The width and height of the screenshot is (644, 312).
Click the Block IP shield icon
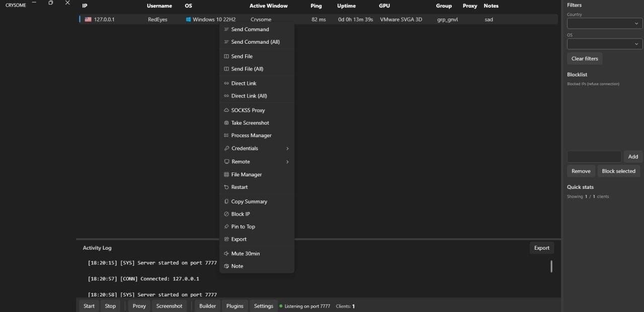click(226, 215)
